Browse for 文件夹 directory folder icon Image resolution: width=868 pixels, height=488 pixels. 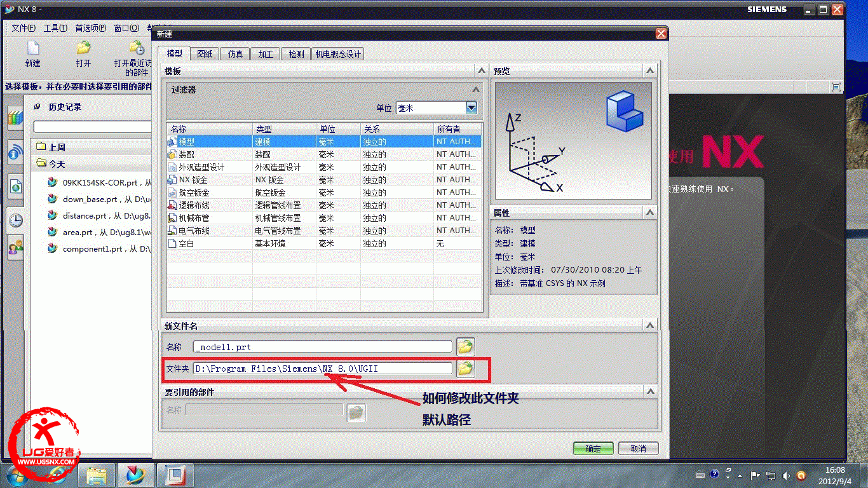pyautogui.click(x=466, y=368)
